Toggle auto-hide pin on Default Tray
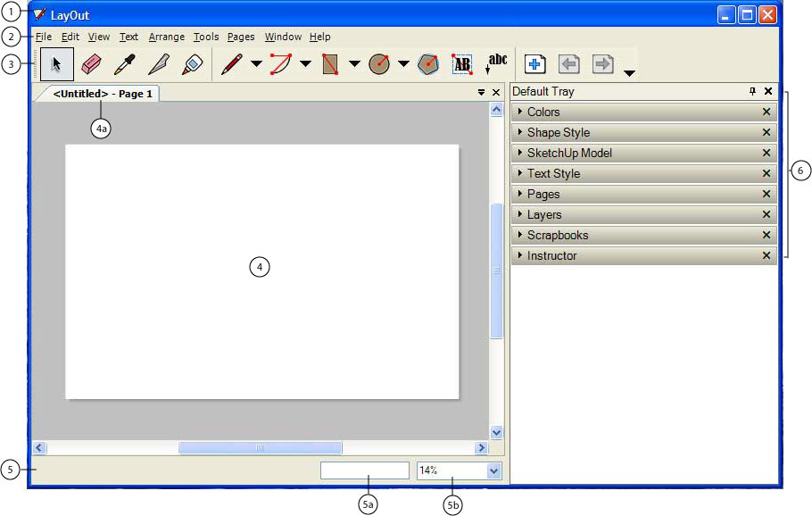 (x=752, y=91)
